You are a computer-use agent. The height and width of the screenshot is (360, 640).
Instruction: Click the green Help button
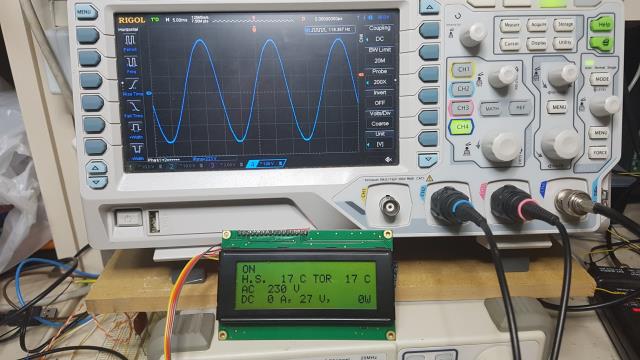point(601,24)
